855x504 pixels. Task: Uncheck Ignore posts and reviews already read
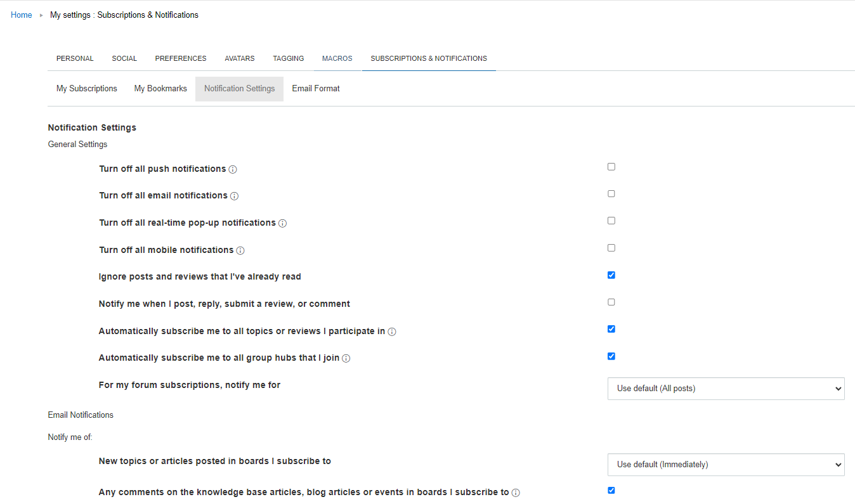click(611, 275)
